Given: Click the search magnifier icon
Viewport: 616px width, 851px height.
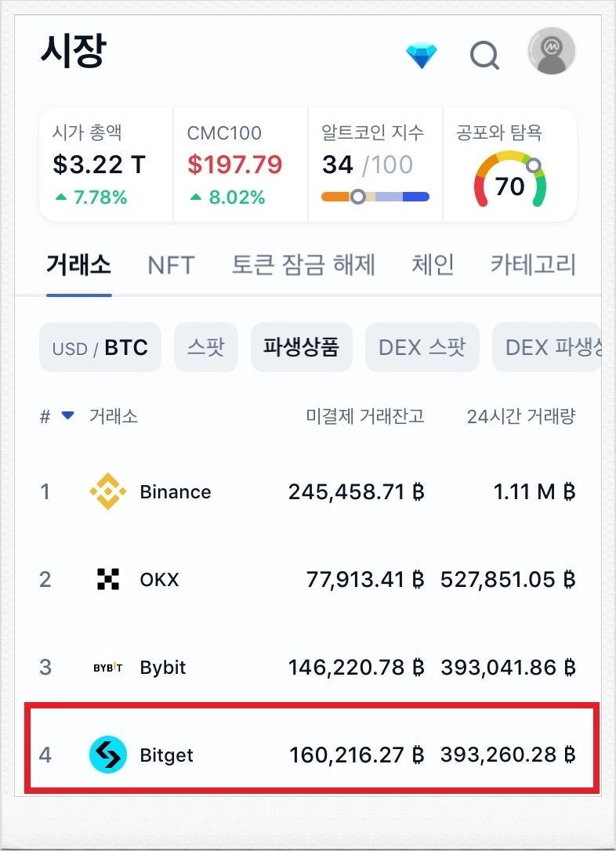Looking at the screenshot, I should 485,55.
